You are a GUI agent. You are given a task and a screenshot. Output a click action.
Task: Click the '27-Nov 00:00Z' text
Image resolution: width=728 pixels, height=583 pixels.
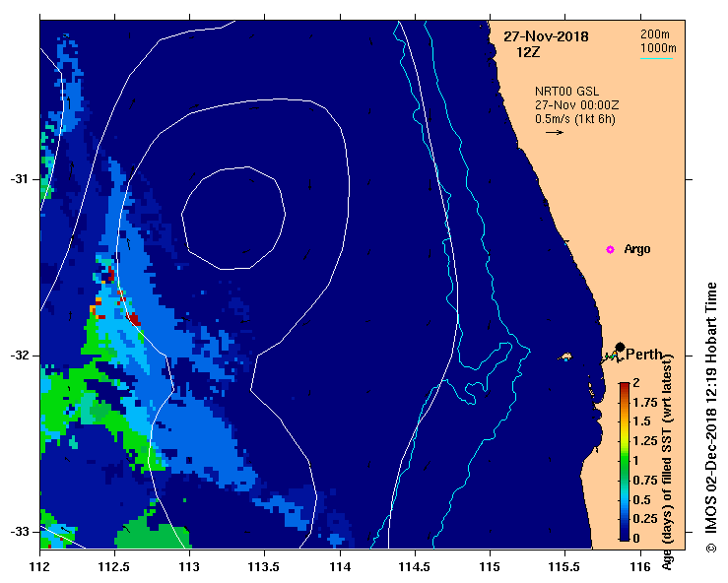(576, 105)
